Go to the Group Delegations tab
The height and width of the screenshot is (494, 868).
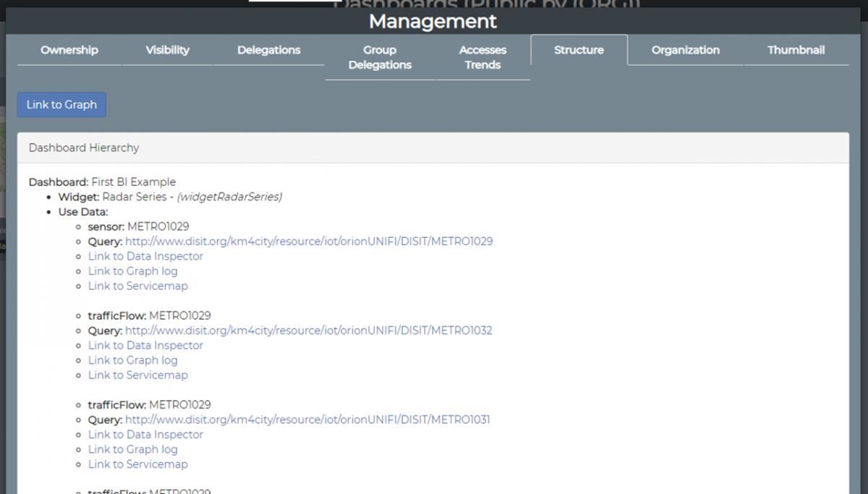(380, 57)
